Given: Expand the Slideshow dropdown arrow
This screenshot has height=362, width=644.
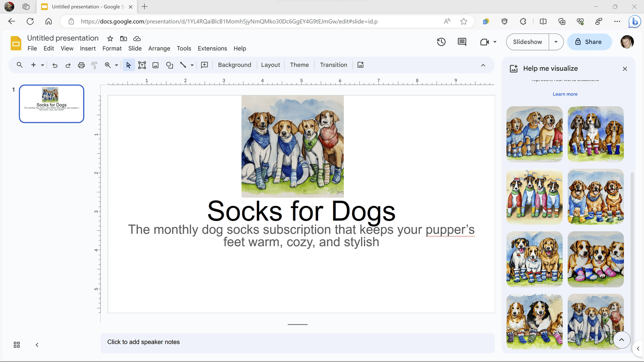Looking at the screenshot, I should (556, 42).
